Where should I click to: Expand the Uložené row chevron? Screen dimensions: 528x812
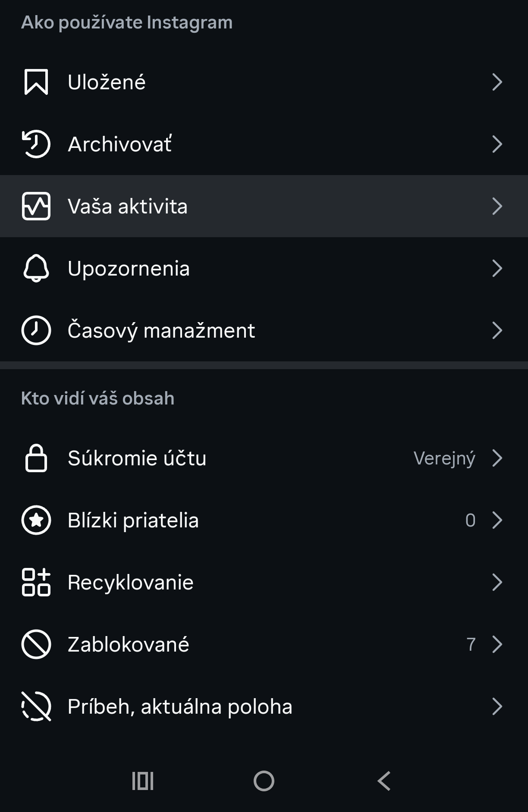(x=497, y=82)
